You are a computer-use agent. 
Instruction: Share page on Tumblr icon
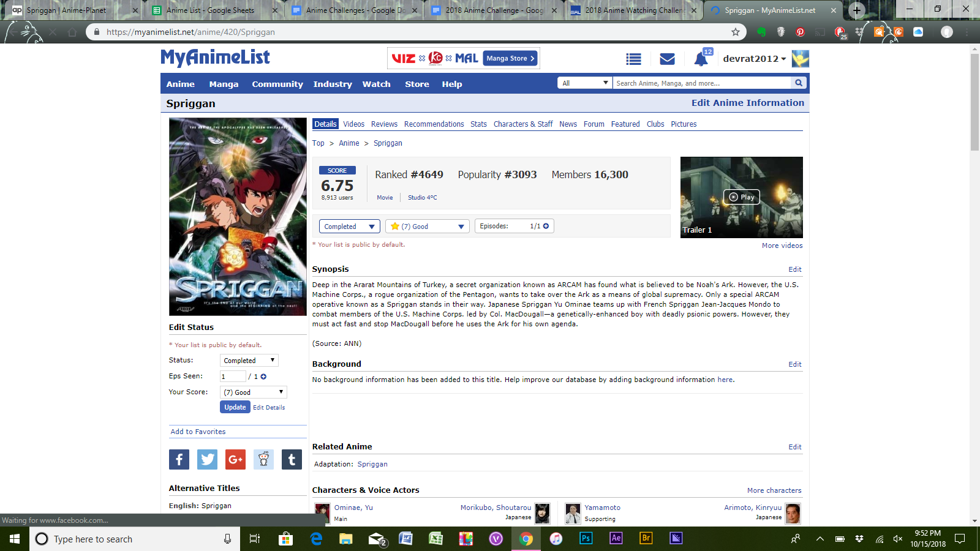click(292, 459)
